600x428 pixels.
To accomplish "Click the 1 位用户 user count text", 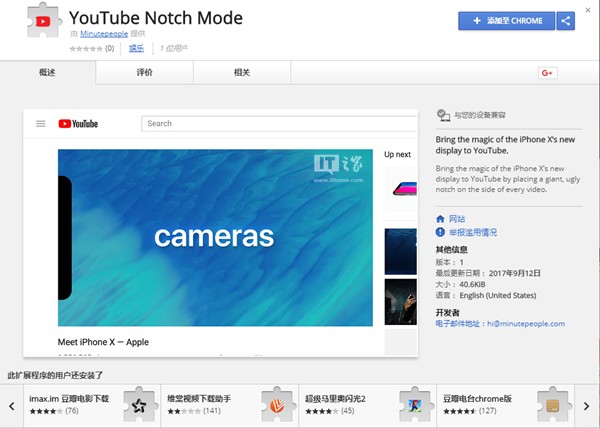I will tap(174, 48).
